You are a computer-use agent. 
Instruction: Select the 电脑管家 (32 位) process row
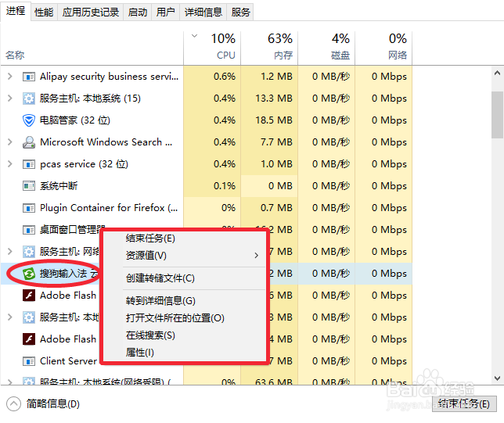[x=207, y=120]
